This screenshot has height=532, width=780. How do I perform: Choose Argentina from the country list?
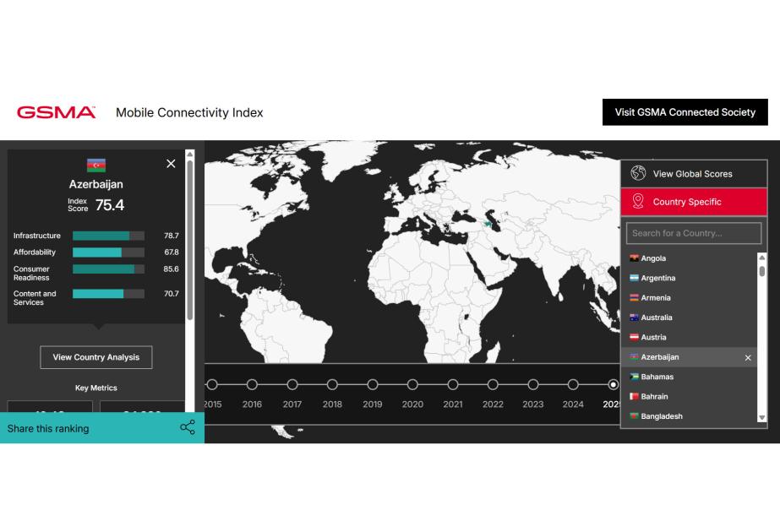pyautogui.click(x=689, y=278)
